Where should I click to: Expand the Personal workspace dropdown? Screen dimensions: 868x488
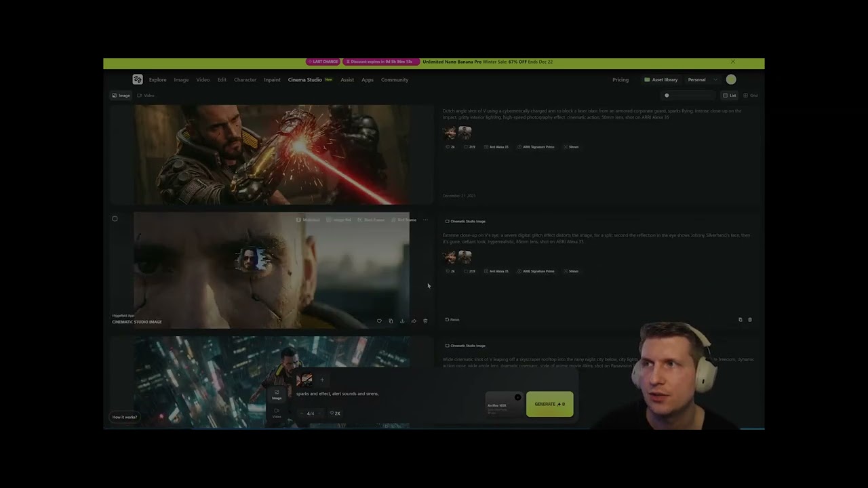(702, 80)
